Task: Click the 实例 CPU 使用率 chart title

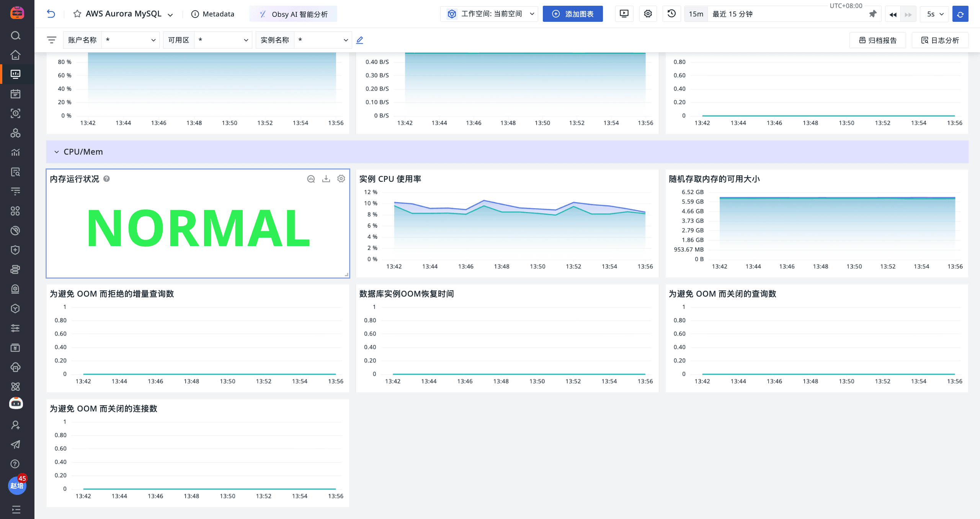Action: click(x=390, y=179)
